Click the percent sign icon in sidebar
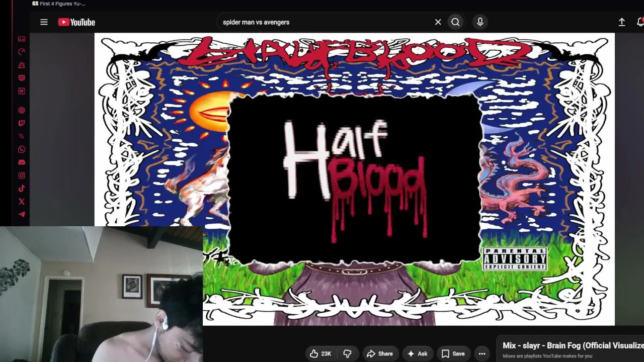644x362 pixels. [x=22, y=136]
